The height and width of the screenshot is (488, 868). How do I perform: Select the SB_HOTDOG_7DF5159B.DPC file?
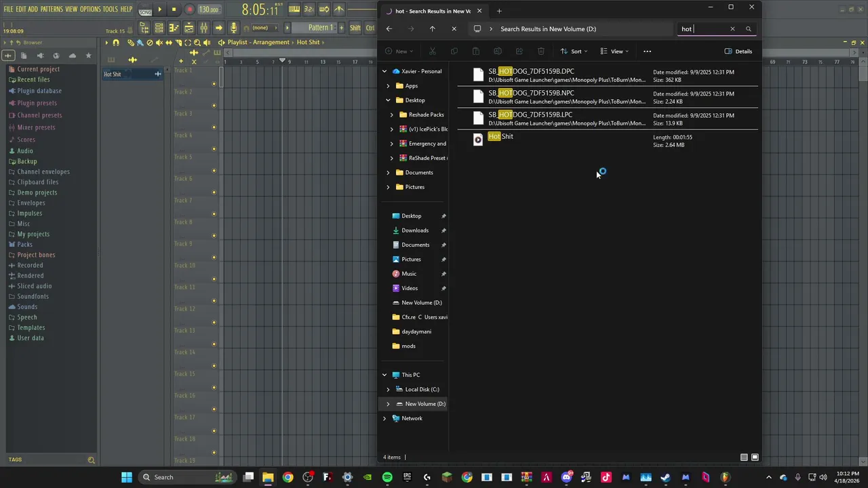(x=608, y=75)
